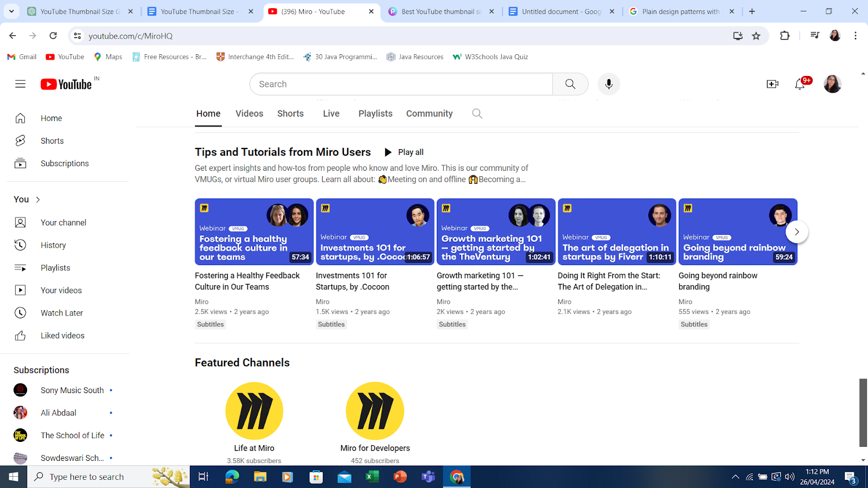Go back in browser history
Screen dimensions: 868x488
[12, 36]
